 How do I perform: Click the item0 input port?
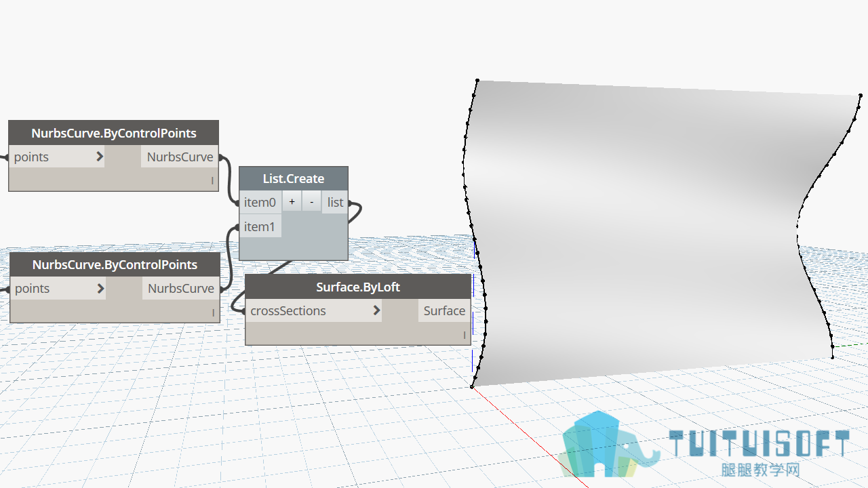click(260, 202)
